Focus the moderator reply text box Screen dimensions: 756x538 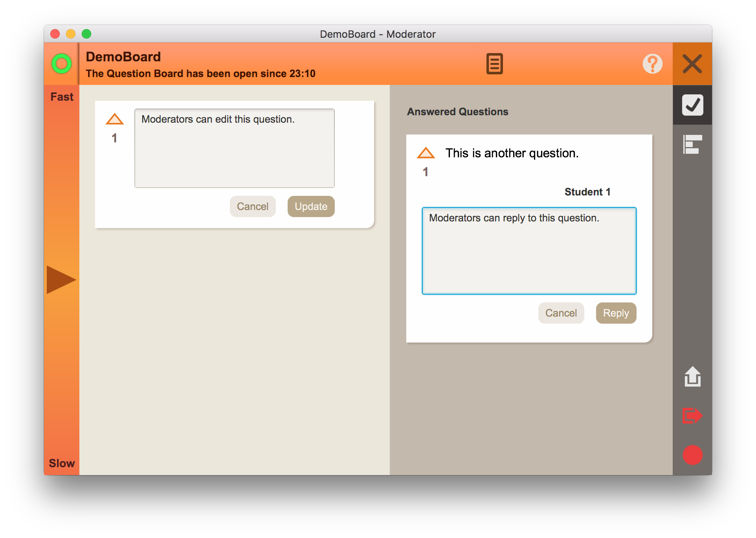(x=529, y=251)
